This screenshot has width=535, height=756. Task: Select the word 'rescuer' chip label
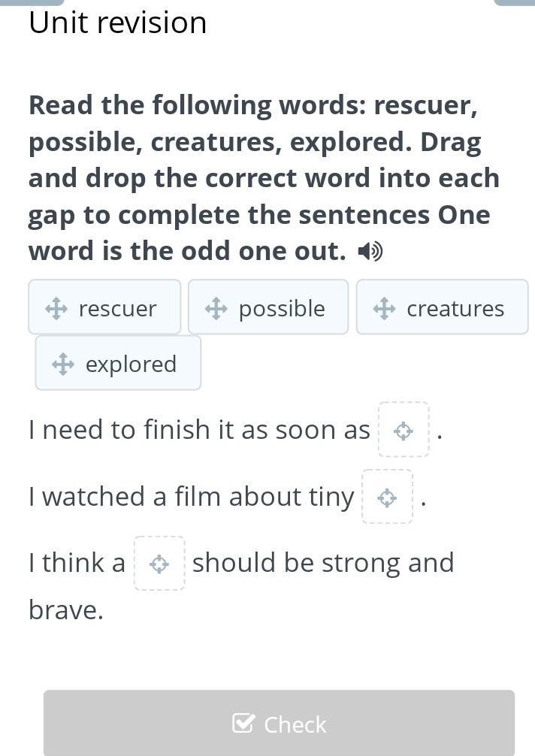coord(117,308)
